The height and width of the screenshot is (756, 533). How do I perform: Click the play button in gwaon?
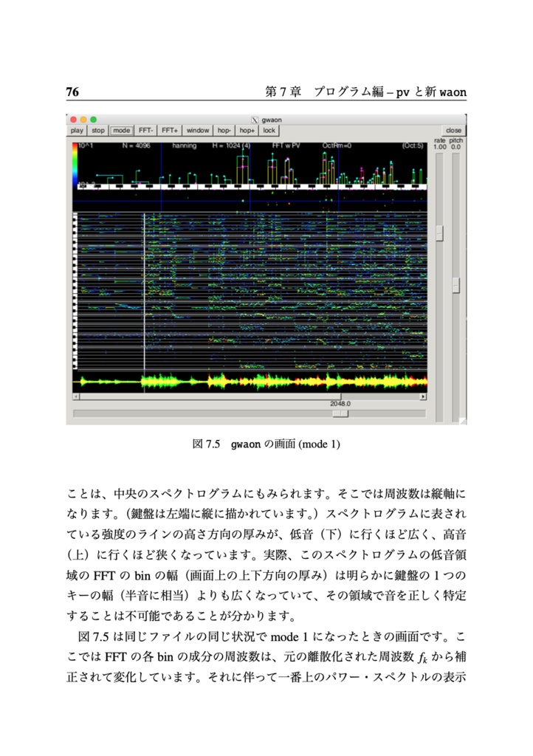(77, 130)
